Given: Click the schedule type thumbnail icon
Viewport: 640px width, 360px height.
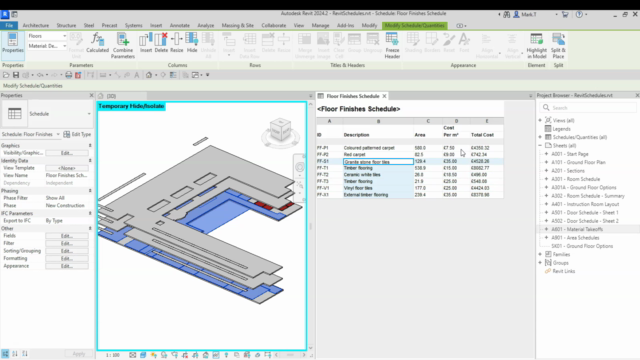Looking at the screenshot, I should coord(14,114).
